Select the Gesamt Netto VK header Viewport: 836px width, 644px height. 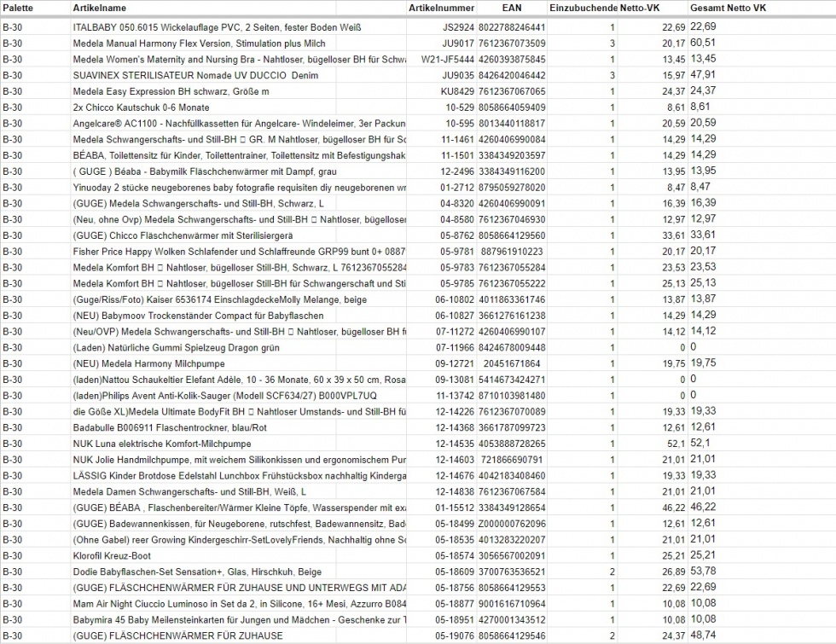point(729,8)
